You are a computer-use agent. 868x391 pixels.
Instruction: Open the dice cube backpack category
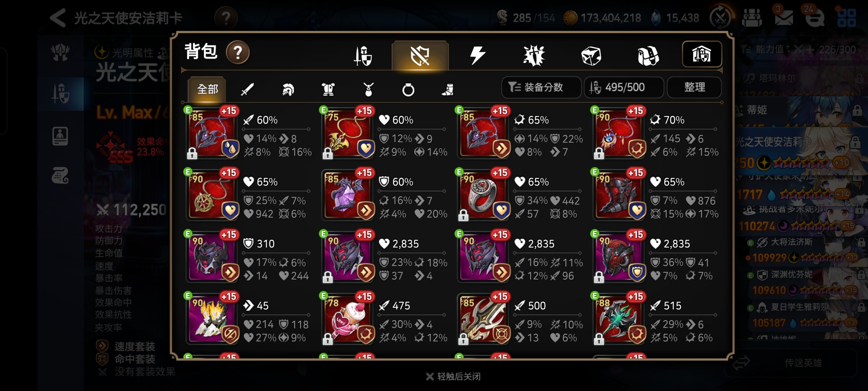(591, 56)
